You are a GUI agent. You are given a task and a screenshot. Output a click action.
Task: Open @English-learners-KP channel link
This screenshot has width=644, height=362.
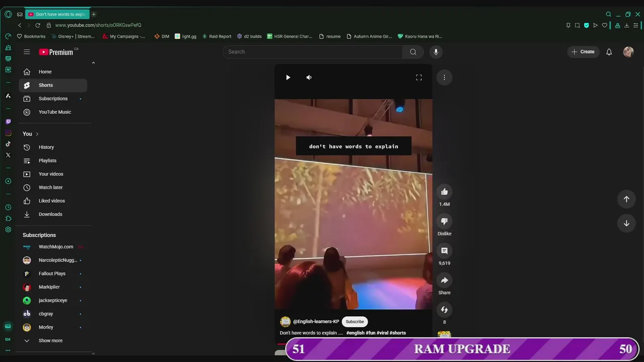tap(316, 322)
